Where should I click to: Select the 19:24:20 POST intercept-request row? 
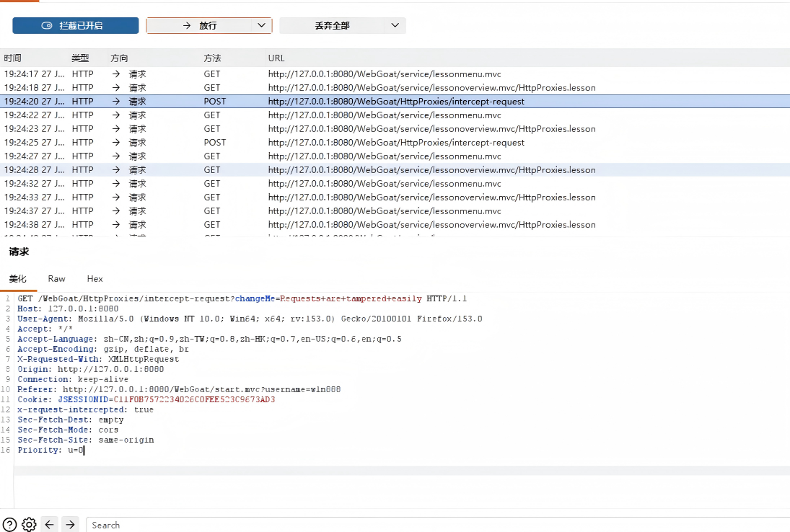395,101
